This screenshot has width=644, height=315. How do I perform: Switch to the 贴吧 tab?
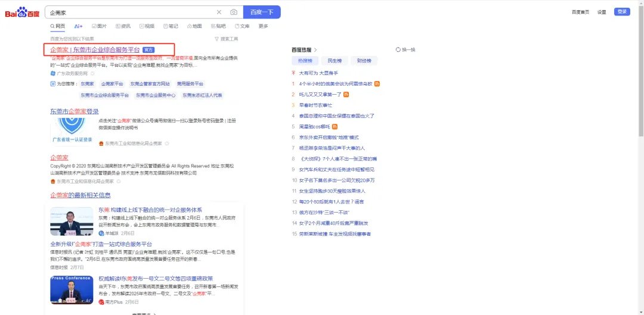tap(218, 26)
